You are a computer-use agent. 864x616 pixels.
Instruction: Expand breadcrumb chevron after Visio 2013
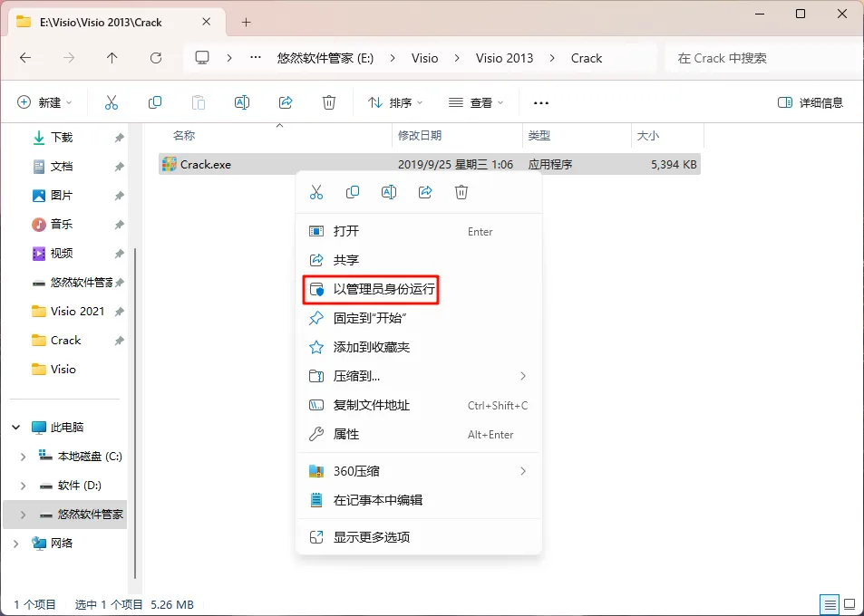click(x=552, y=58)
